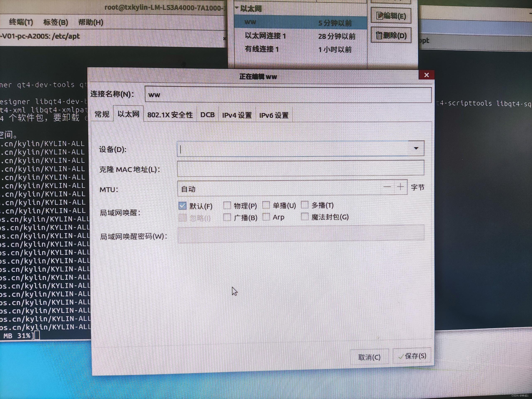Image resolution: width=532 pixels, height=399 pixels.
Task: Click the "5 分钟以前" timestamp for ww
Action: point(335,23)
